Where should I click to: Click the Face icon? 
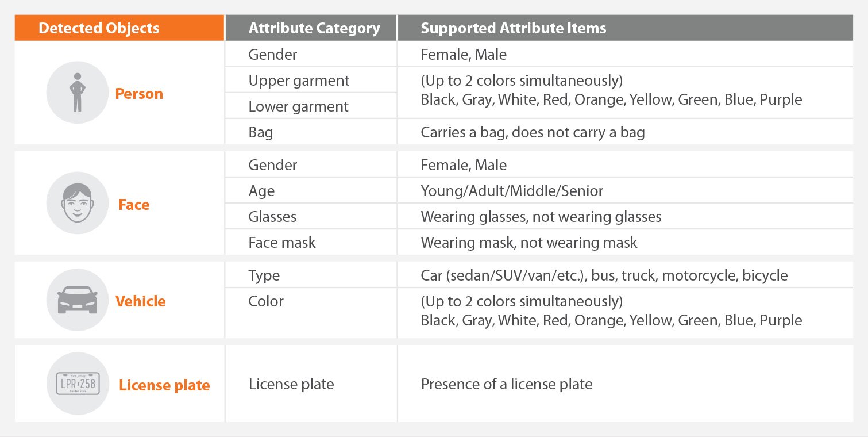point(77,203)
